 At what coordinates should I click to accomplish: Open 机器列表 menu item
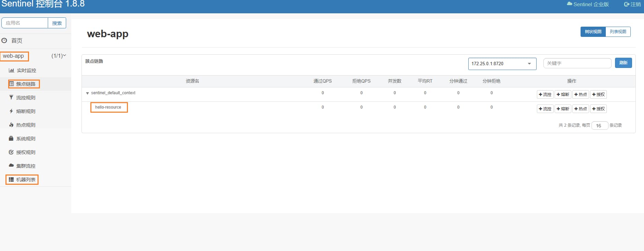[x=26, y=180]
